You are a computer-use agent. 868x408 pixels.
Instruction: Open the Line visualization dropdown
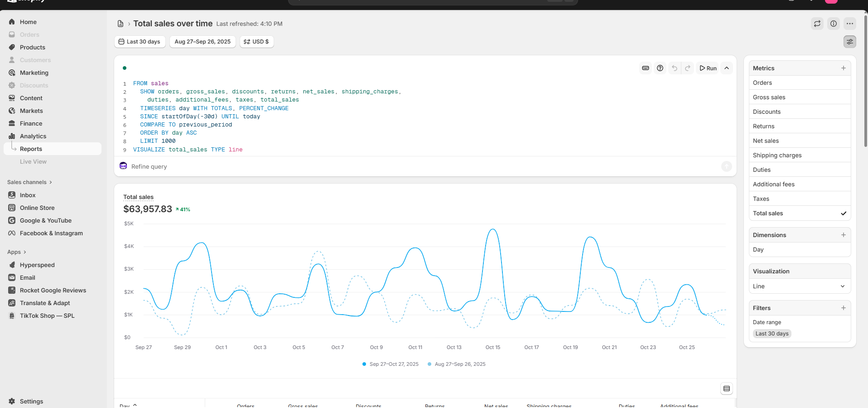(800, 286)
